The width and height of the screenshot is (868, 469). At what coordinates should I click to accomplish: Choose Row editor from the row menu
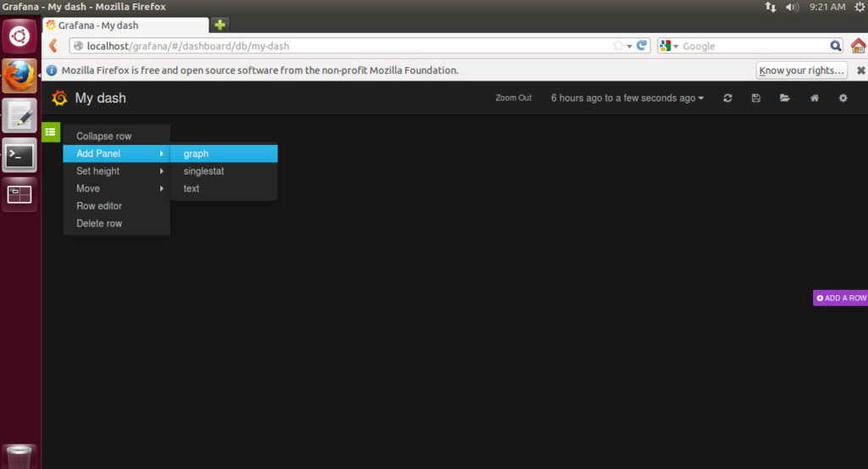[x=116, y=206]
